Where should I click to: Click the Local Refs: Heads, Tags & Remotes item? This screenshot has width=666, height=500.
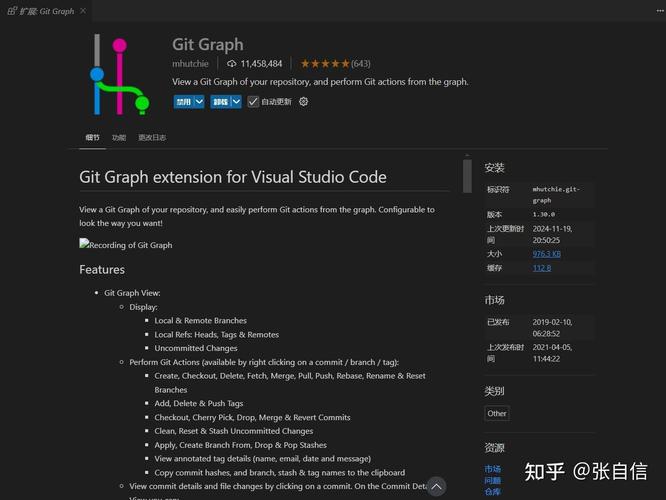click(217, 334)
